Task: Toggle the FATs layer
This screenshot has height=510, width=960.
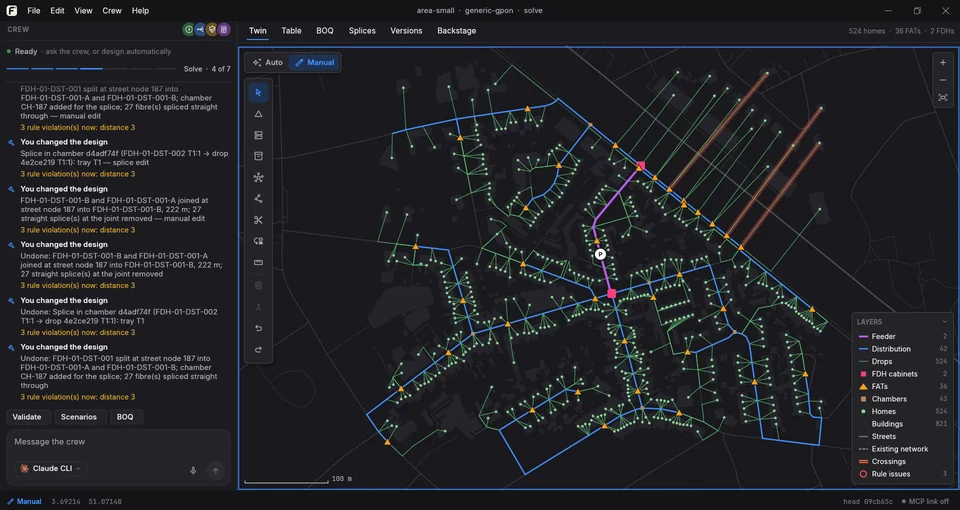Action: pos(902,386)
